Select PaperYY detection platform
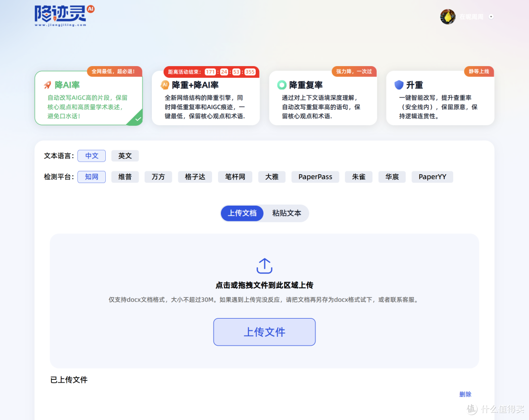The height and width of the screenshot is (420, 529). coord(432,177)
